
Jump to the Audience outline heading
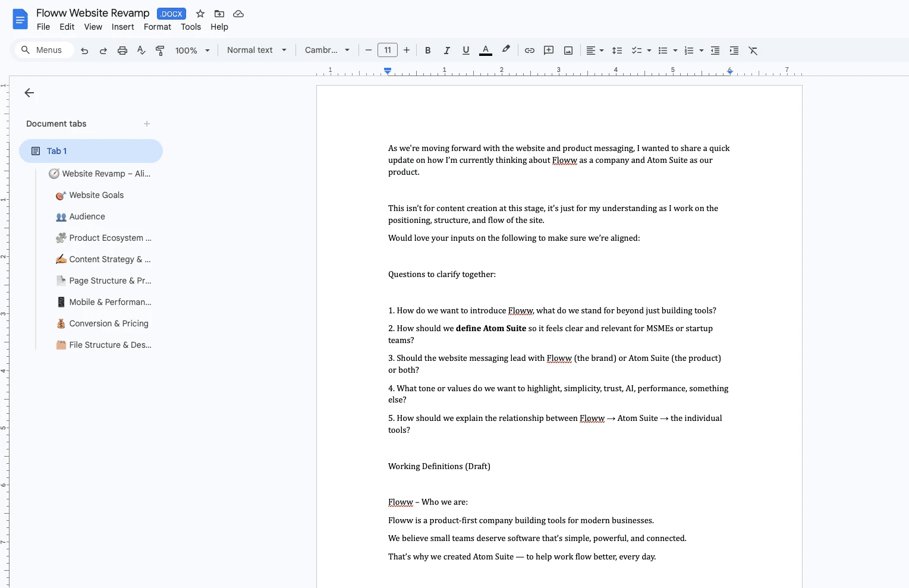(x=80, y=216)
